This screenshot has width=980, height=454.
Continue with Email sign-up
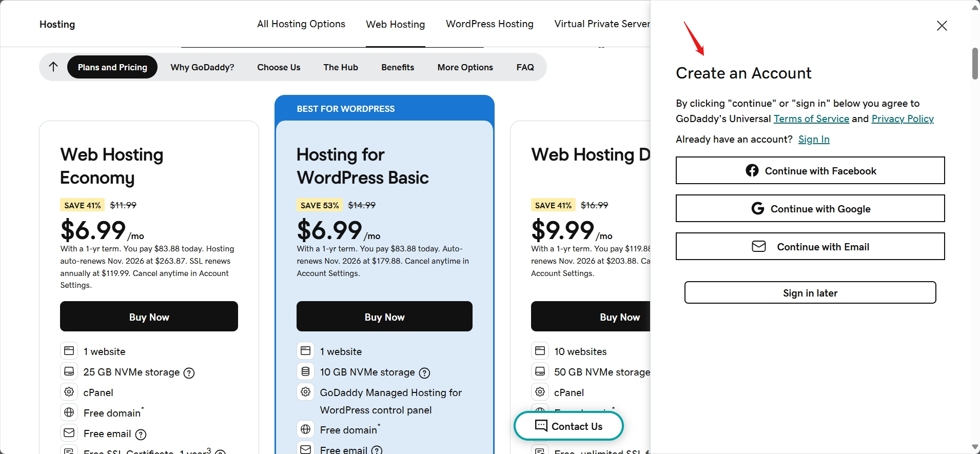pyautogui.click(x=810, y=247)
